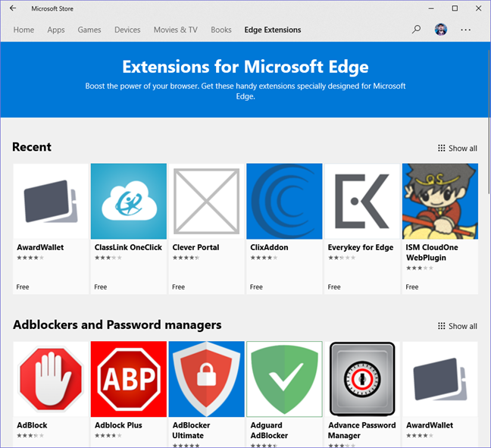Switch to the Devices tab
The height and width of the screenshot is (448, 491).
pyautogui.click(x=127, y=30)
